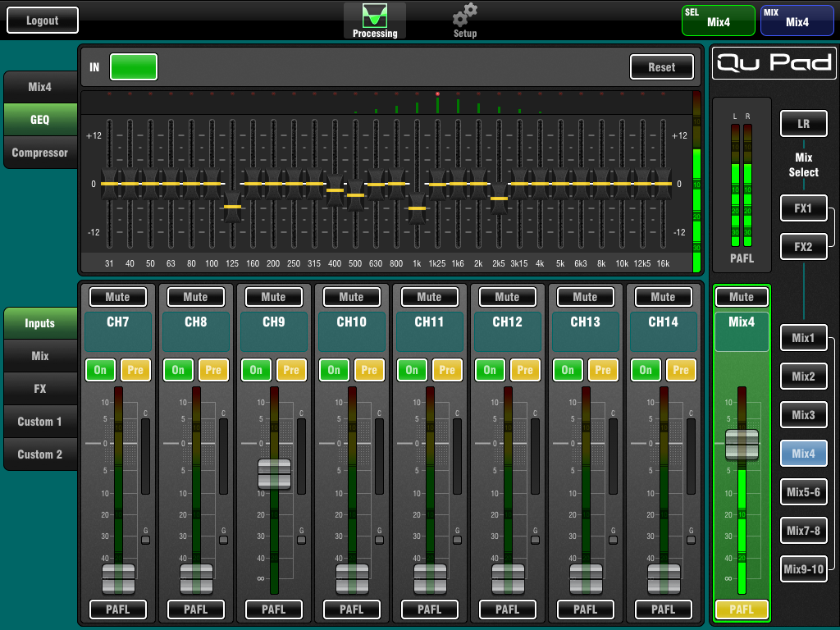Mute channel CH12
Screen dimensions: 840x630
click(x=507, y=297)
